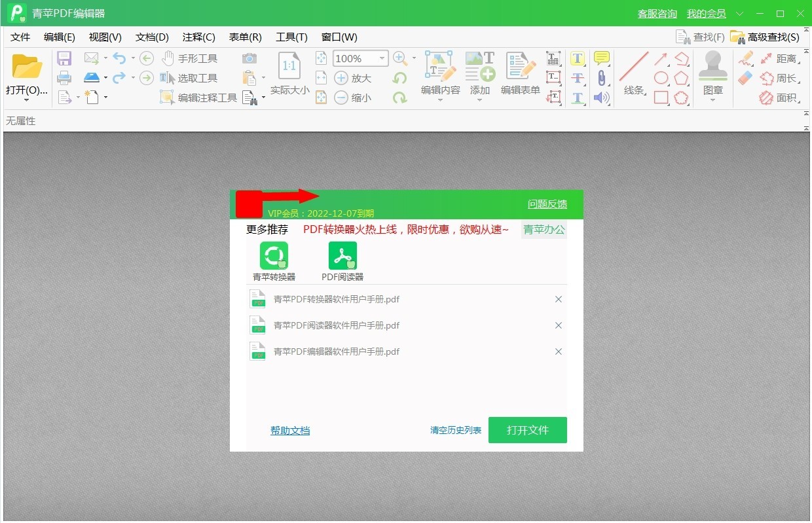Expand the 打开(O) open button dropdown arrow
This screenshot has width=812, height=523.
pyautogui.click(x=27, y=100)
